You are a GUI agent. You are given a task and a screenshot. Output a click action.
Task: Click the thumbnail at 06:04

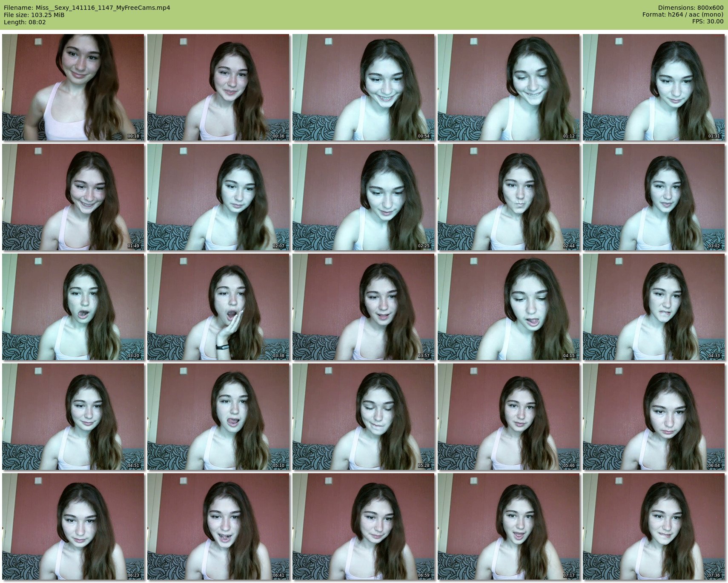(653, 417)
